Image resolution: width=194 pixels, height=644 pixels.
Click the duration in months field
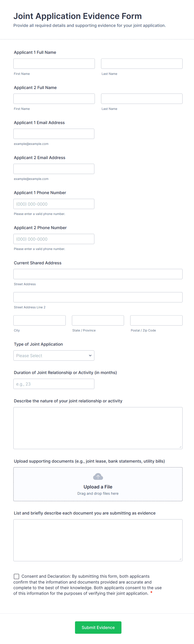54,384
